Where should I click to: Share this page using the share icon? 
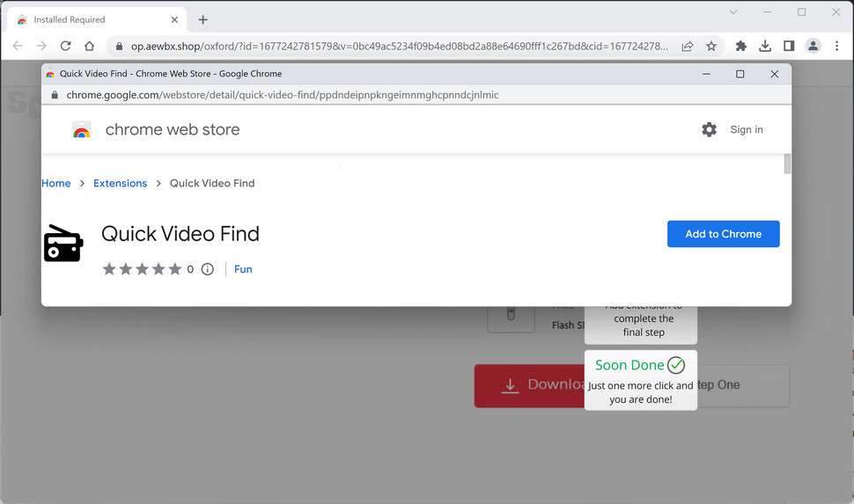click(x=688, y=47)
